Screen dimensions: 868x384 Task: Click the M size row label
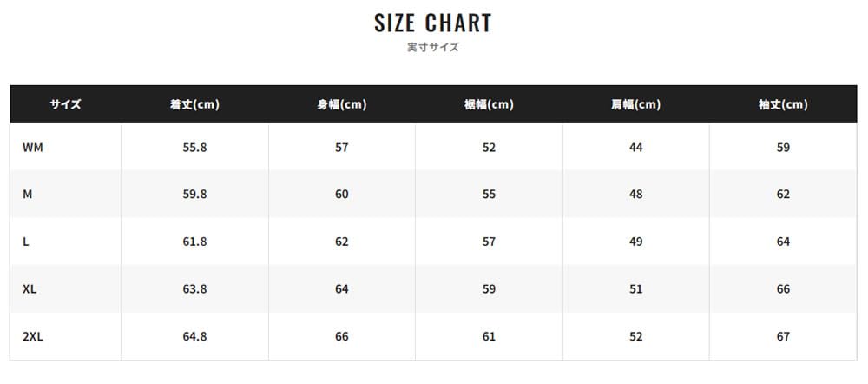coord(28,195)
